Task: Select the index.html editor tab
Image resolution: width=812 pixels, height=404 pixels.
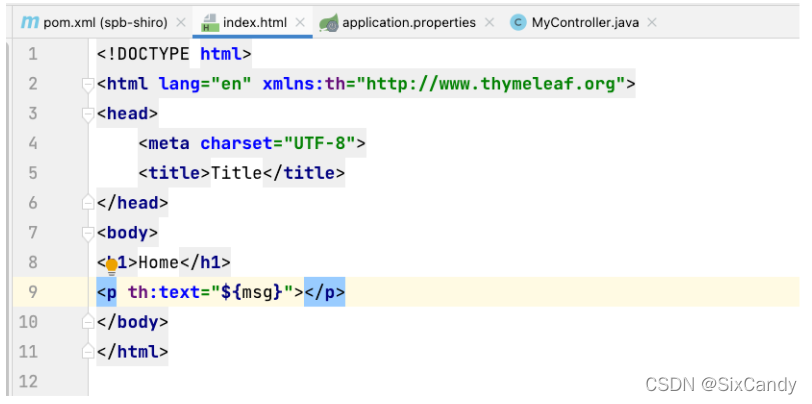Action: point(252,23)
